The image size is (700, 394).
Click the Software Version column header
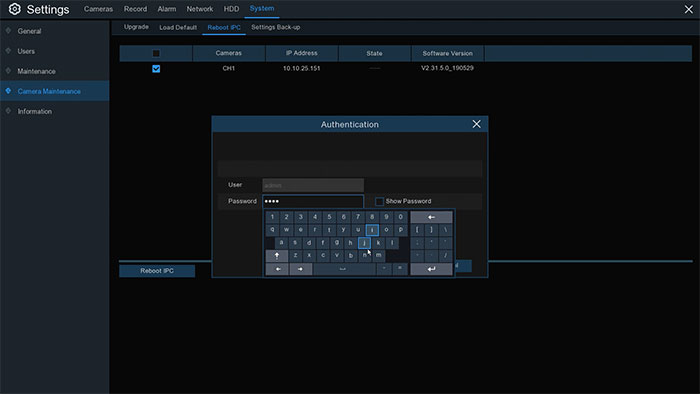pos(447,53)
